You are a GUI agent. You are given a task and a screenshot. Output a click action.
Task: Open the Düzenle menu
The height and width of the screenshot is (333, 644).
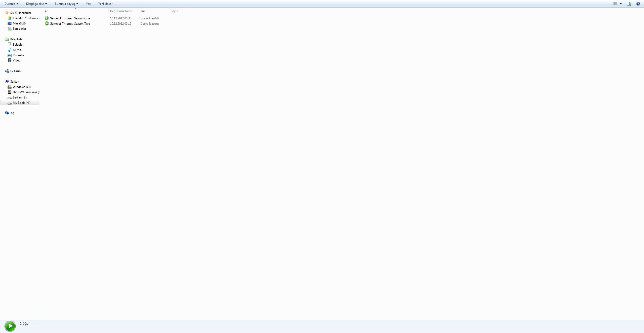point(10,4)
